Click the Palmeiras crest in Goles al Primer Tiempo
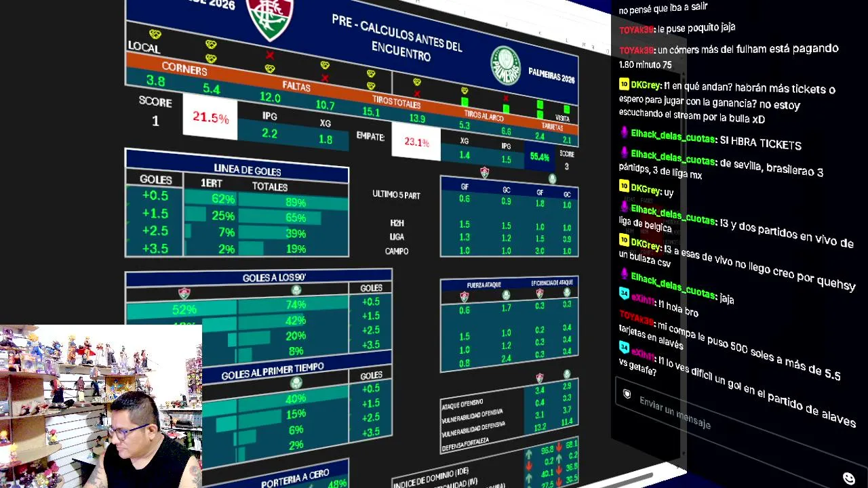Image resolution: width=868 pixels, height=488 pixels. click(x=296, y=382)
